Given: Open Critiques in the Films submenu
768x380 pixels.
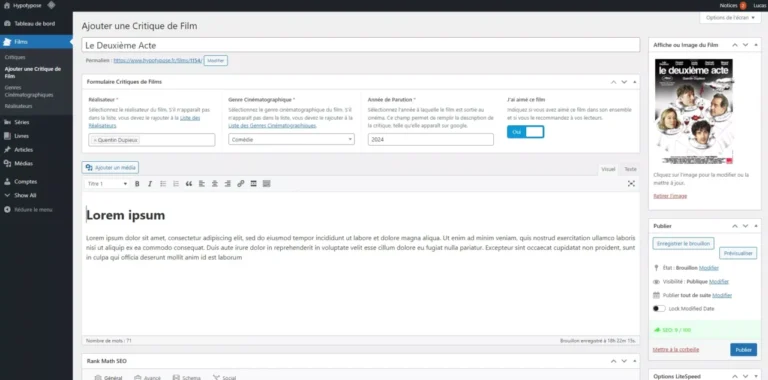Looking at the screenshot, I should [15, 57].
